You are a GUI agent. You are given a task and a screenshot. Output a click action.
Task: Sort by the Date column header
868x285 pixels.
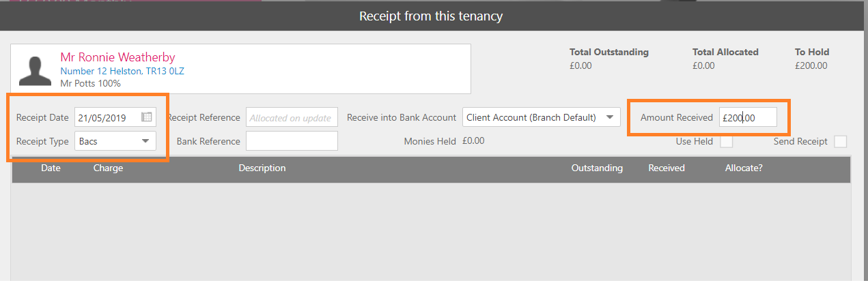pyautogui.click(x=51, y=168)
